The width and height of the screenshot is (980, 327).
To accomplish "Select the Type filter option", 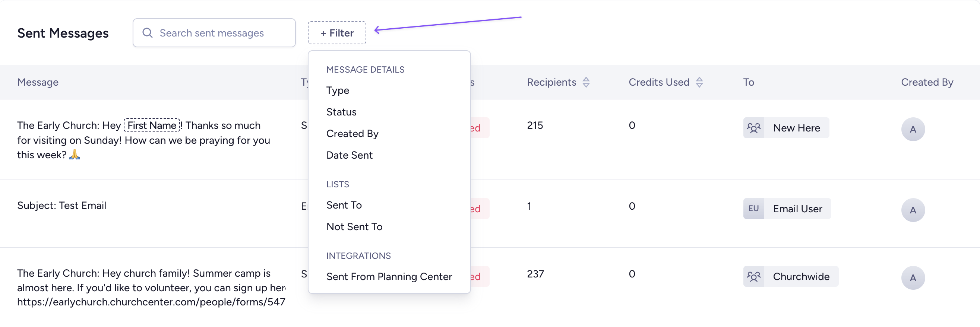I will coord(338,91).
